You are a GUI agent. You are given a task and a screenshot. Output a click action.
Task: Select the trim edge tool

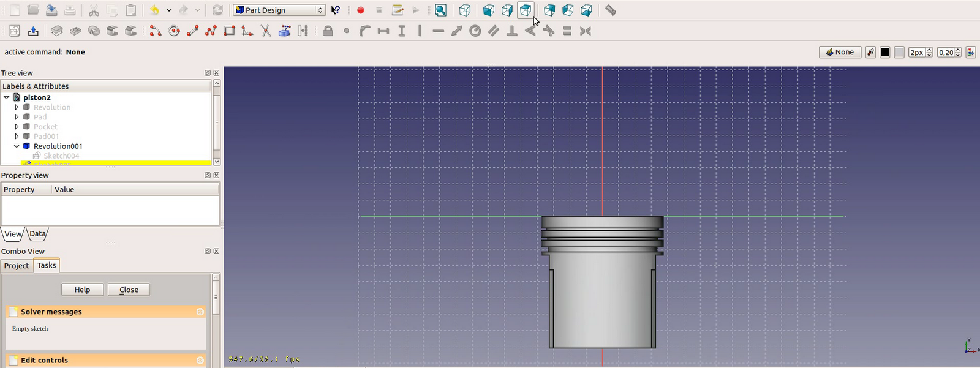pos(266,31)
